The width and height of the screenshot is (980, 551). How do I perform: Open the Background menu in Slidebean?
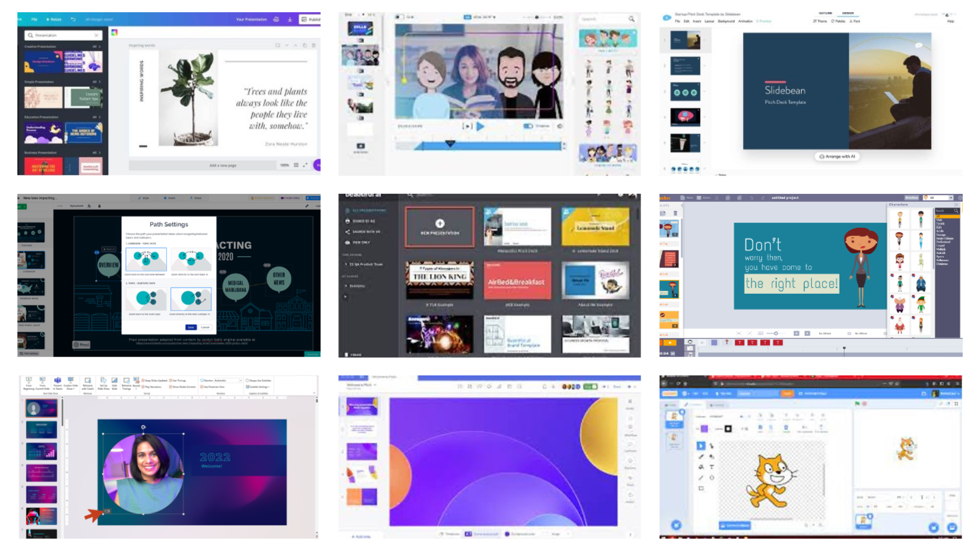726,21
